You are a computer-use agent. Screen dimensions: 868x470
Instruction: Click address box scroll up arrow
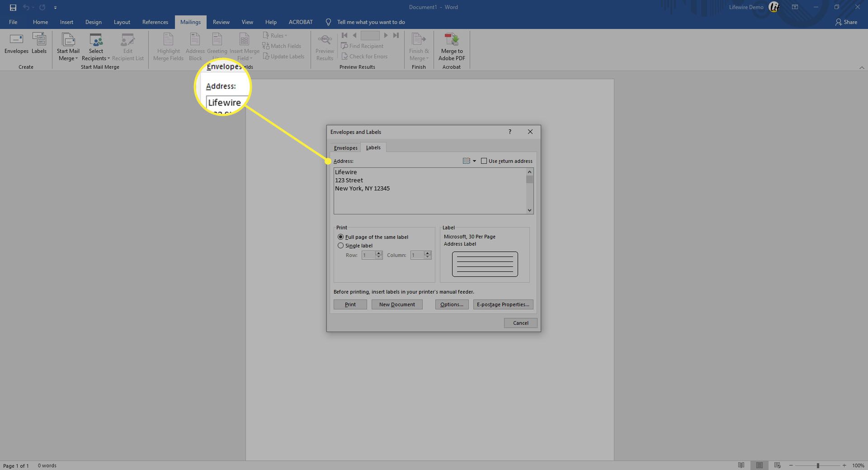coord(529,172)
